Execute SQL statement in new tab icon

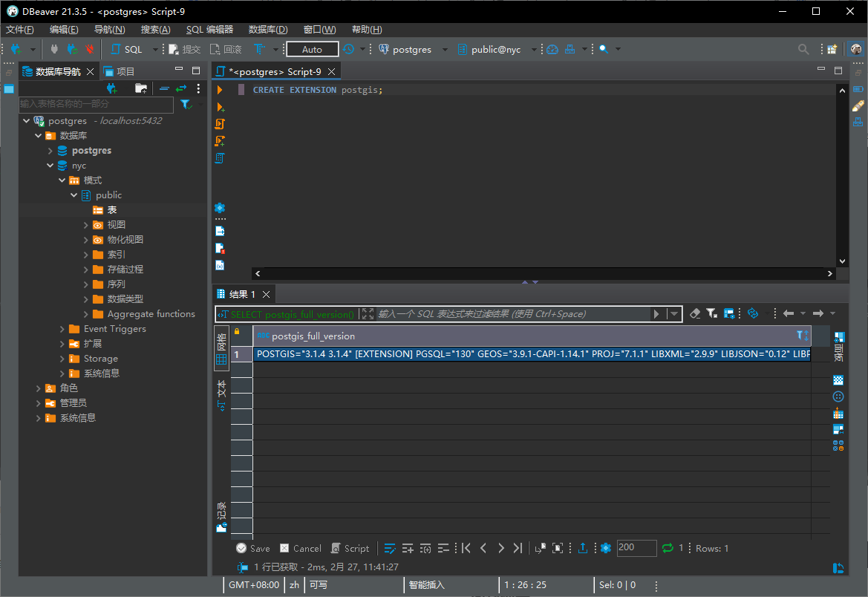(220, 107)
